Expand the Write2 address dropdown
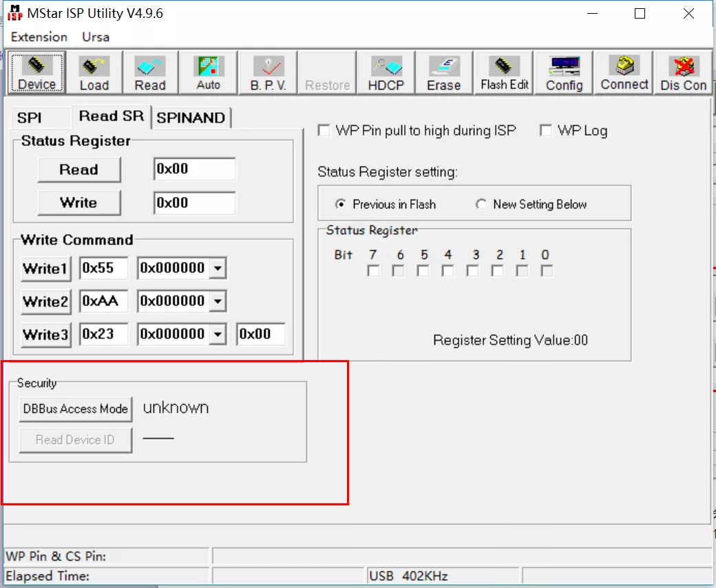 [218, 302]
